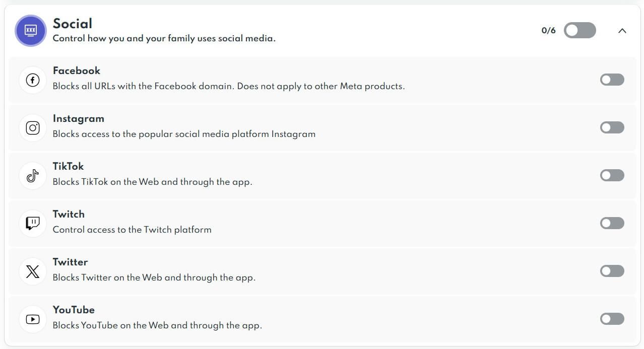Turn on YouTube blocking

click(612, 319)
